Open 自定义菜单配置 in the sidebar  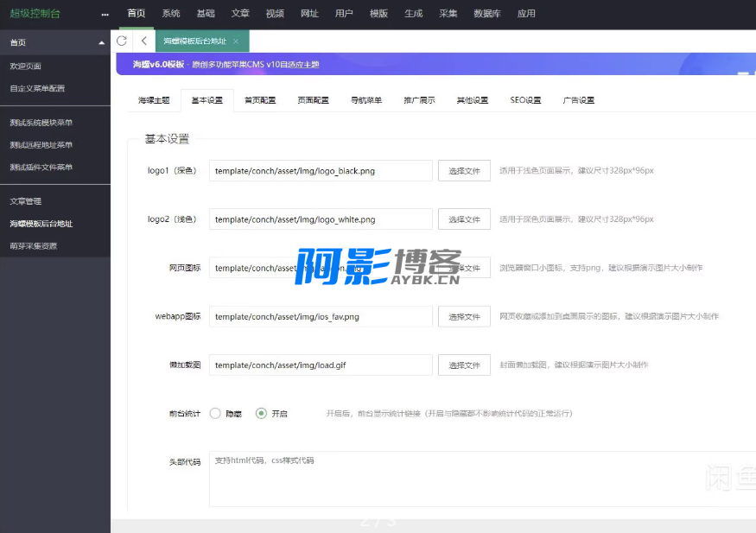point(37,88)
